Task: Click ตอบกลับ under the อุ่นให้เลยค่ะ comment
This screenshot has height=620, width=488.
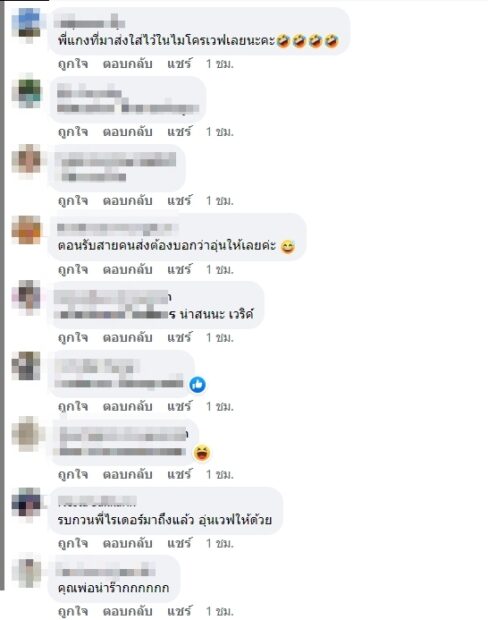Action: pos(127,269)
